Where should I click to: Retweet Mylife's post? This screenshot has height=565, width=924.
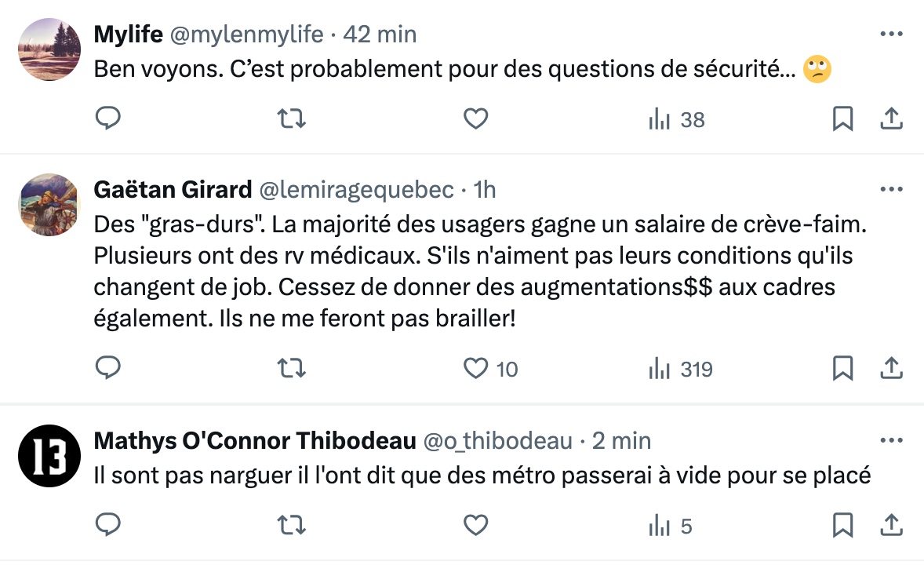point(292,119)
